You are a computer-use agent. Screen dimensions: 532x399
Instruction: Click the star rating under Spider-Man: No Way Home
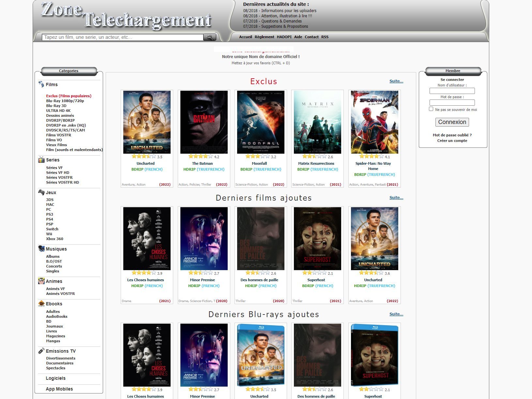(x=372, y=157)
